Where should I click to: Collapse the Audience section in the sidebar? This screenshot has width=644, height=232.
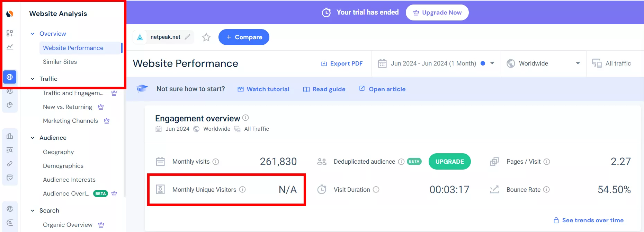33,138
